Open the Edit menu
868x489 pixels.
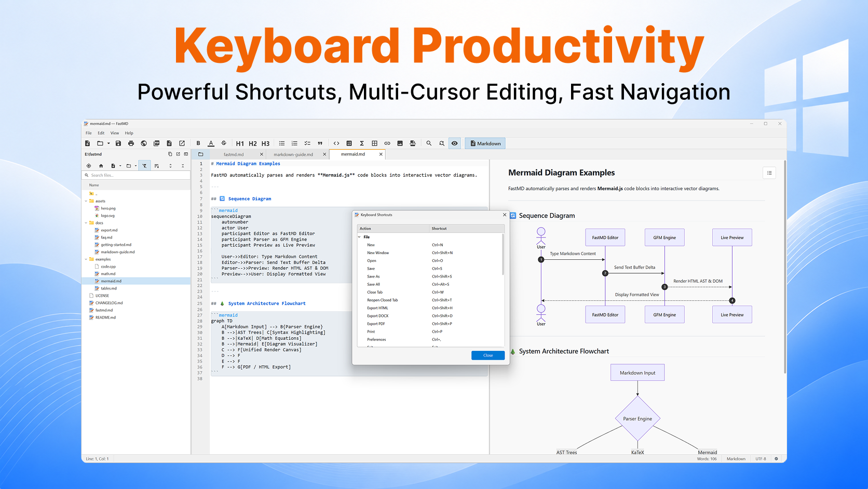point(101,133)
